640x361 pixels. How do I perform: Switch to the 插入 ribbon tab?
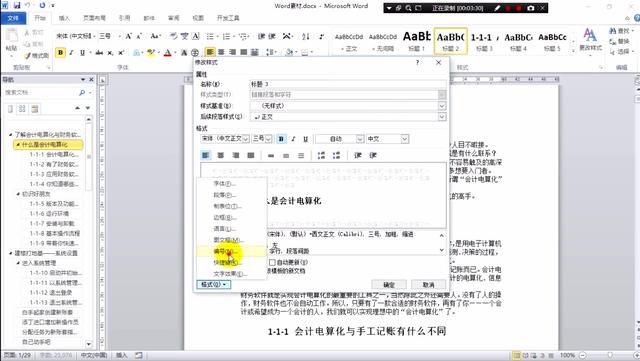(64, 18)
